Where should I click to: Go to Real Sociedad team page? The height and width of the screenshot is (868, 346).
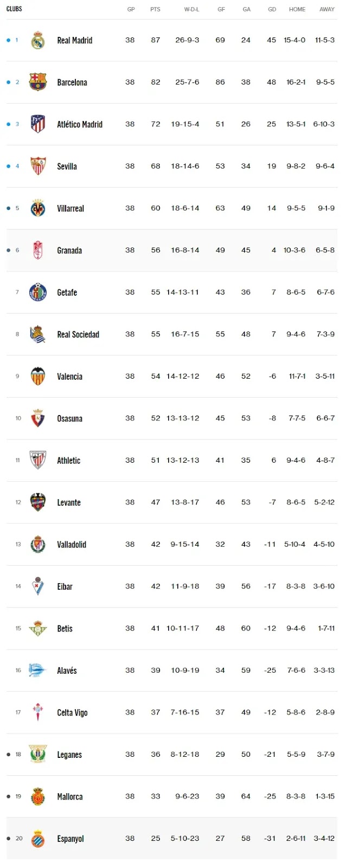tap(78, 334)
